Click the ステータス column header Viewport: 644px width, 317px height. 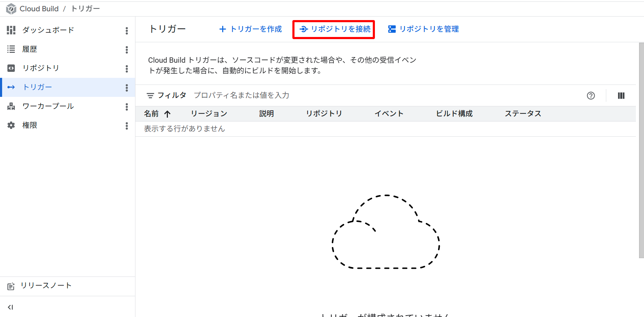click(523, 114)
